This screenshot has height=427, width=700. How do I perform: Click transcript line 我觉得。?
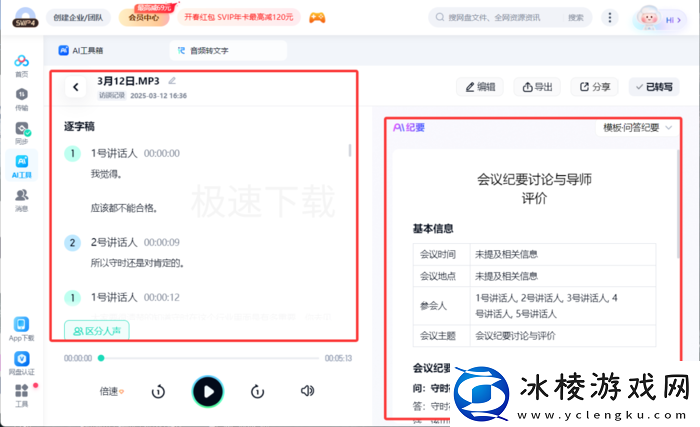pyautogui.click(x=106, y=174)
